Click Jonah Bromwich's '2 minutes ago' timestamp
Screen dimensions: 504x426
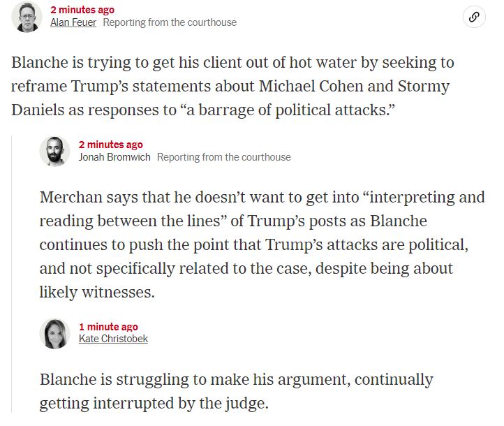coord(110,145)
